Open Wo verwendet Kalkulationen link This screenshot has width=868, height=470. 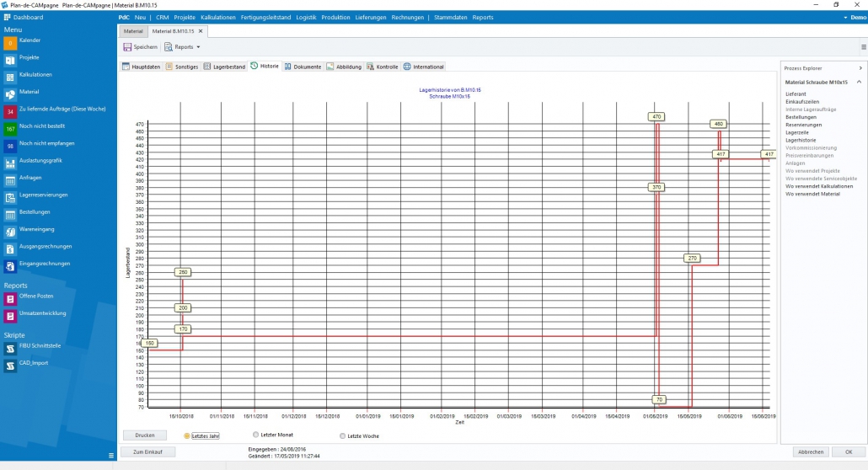[819, 186]
